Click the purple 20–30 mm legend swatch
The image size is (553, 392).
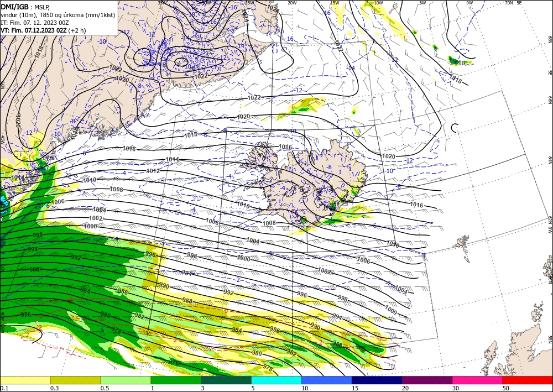pos(427,380)
